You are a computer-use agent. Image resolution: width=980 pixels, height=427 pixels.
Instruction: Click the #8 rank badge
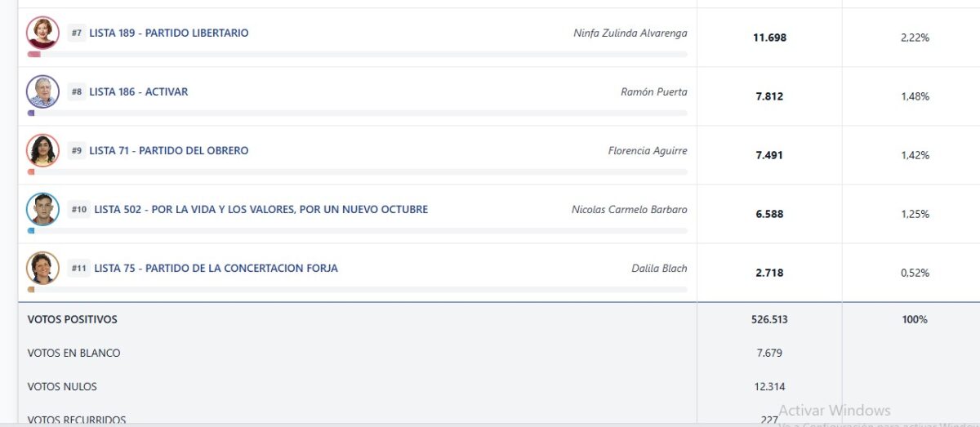[x=77, y=92]
